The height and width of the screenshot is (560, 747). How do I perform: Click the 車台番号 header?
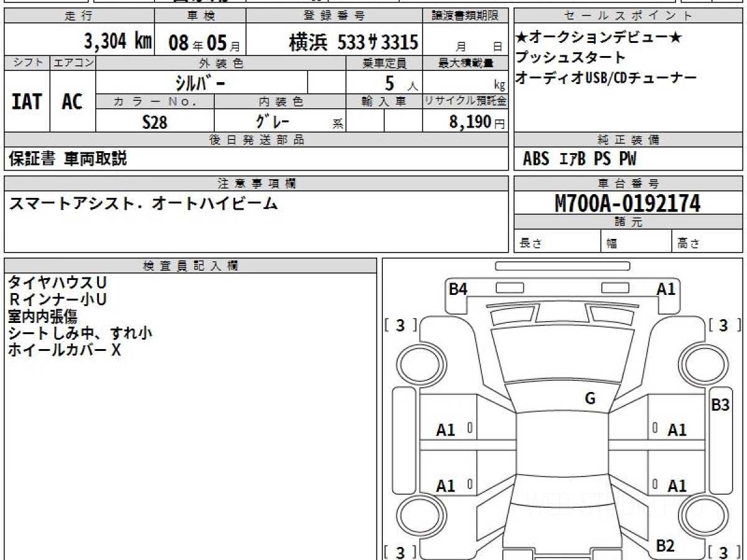[629, 184]
